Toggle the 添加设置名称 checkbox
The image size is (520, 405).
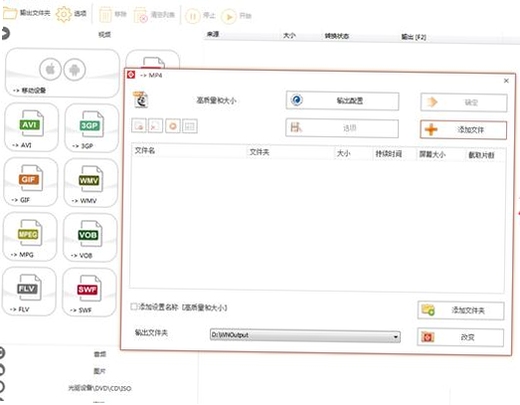click(134, 306)
